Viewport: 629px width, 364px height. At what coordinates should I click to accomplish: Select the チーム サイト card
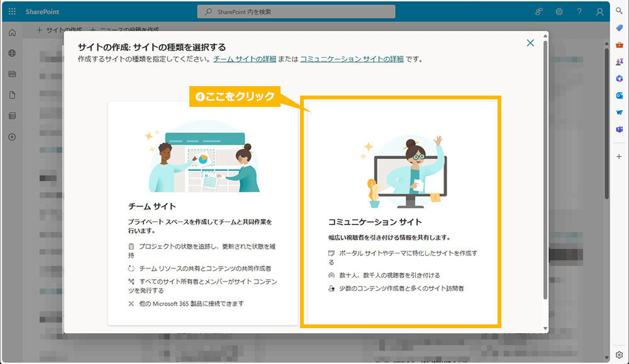(203, 213)
